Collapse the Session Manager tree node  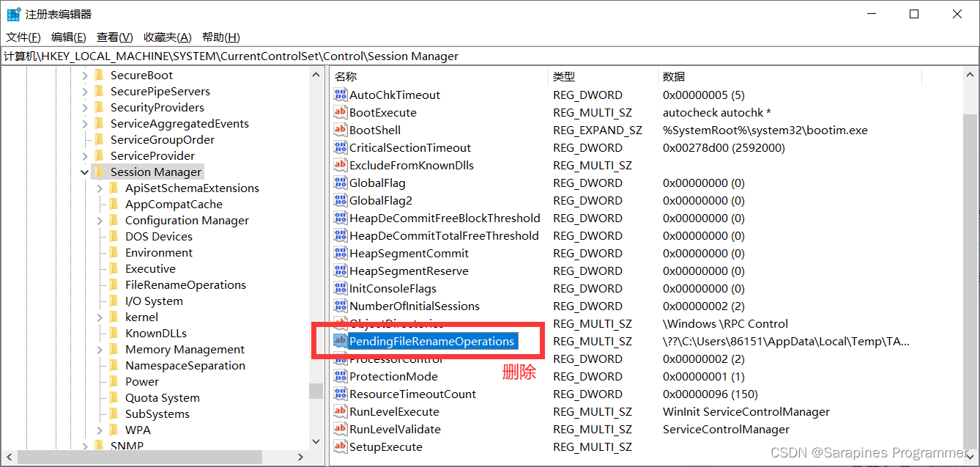coord(85,172)
